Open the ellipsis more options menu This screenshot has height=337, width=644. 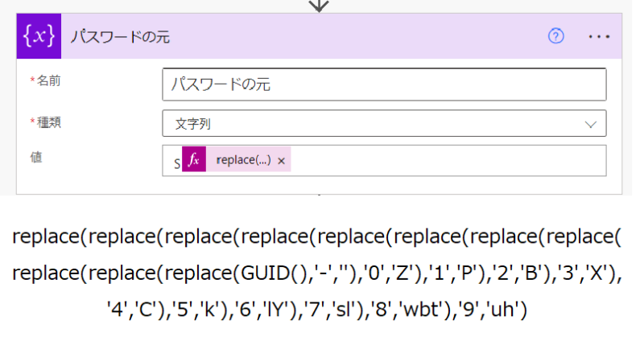(599, 37)
